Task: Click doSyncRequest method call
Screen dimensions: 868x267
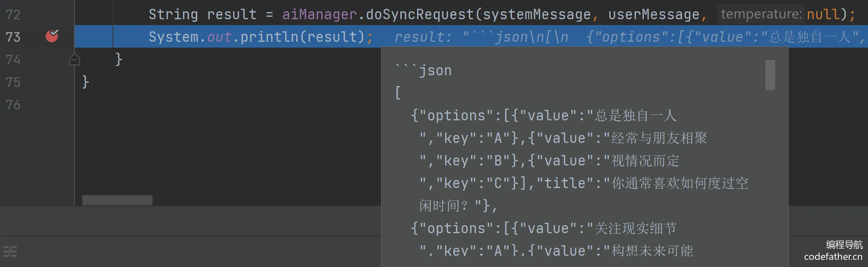Action: [x=420, y=15]
